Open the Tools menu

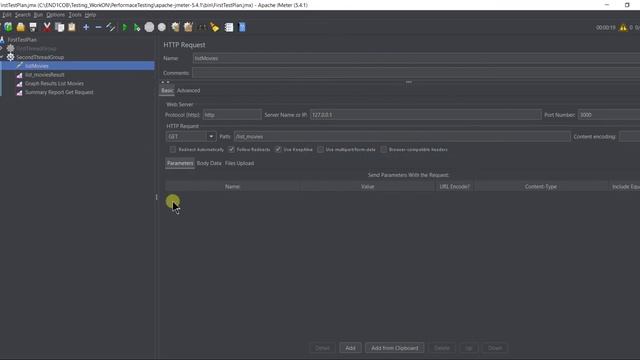(75, 15)
